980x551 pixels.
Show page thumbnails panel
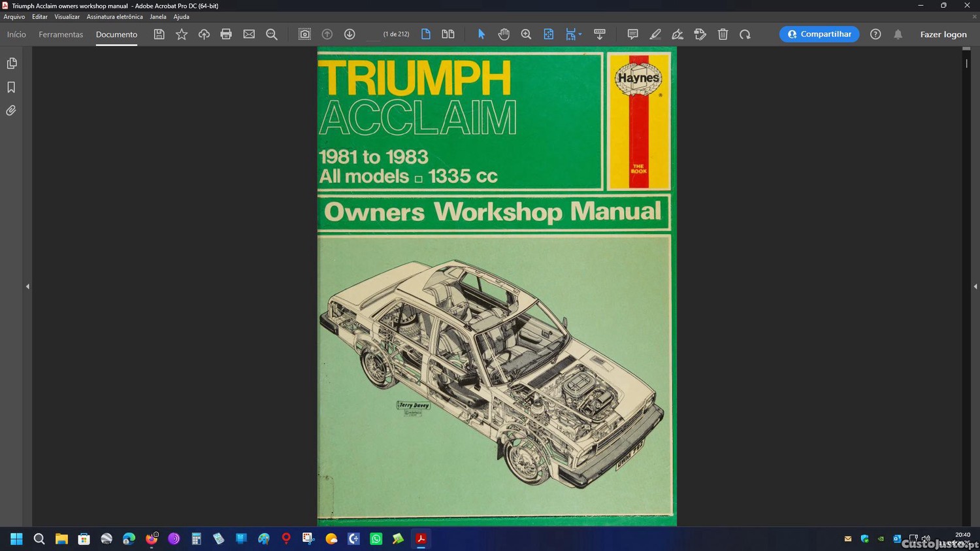pyautogui.click(x=11, y=63)
